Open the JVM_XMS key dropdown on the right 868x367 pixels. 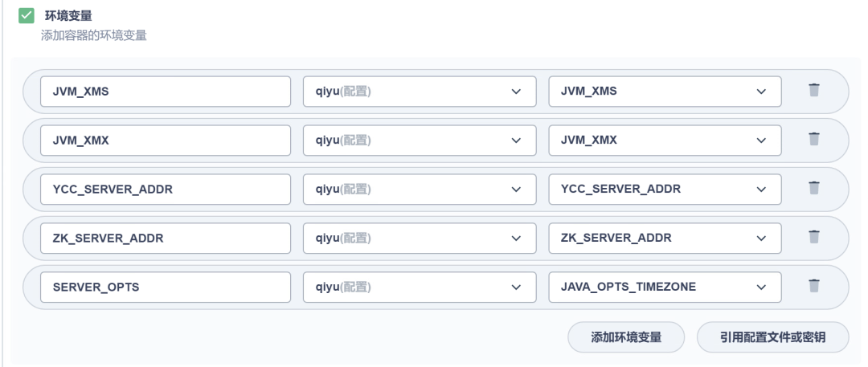pos(665,92)
